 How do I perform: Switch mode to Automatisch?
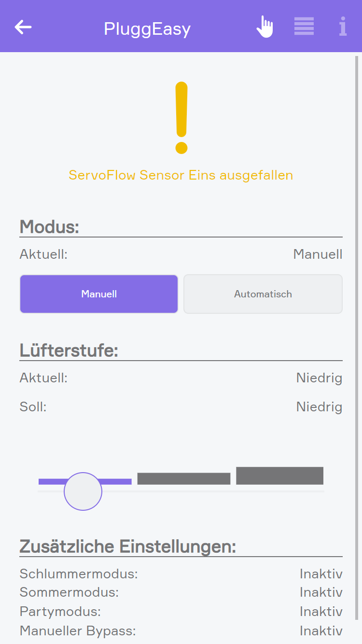263,294
